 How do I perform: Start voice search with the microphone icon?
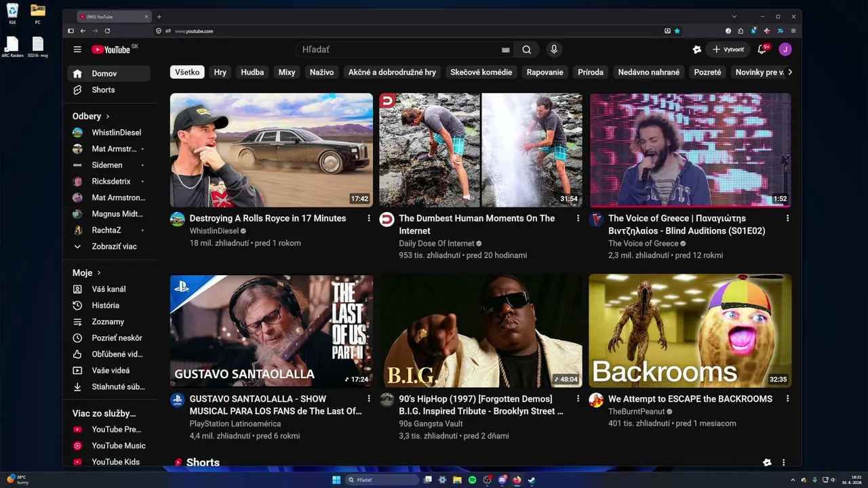pyautogui.click(x=554, y=49)
